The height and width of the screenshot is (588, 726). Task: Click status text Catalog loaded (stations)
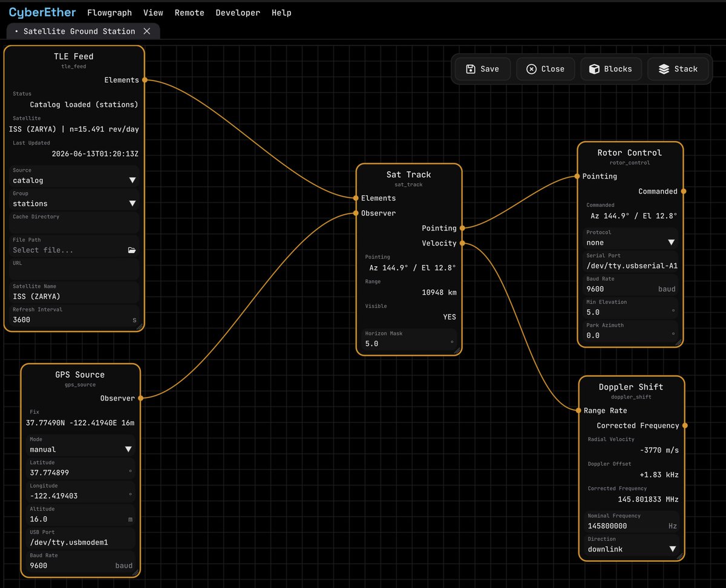pyautogui.click(x=84, y=105)
